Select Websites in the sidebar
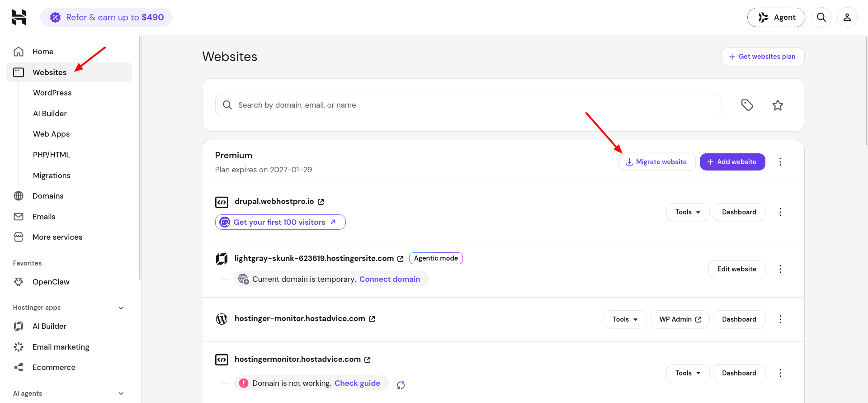 click(x=69, y=72)
